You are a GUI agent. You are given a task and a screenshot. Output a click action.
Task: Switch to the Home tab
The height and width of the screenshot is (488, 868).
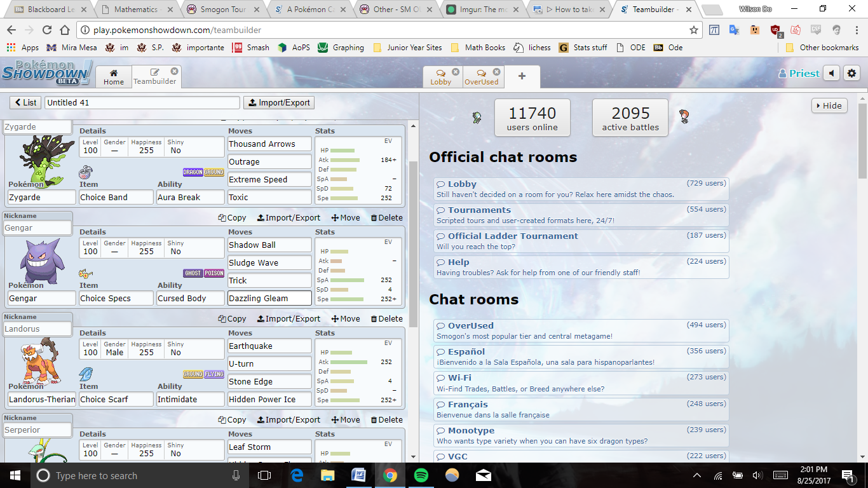[114, 77]
